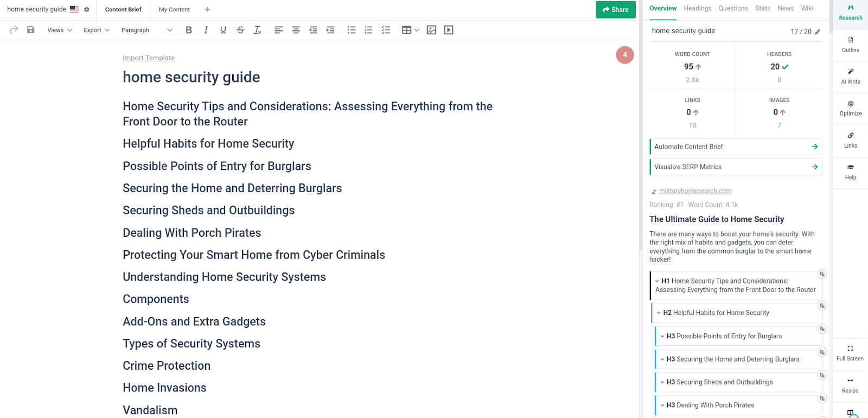Screen dimensions: 868x418
Task: Click the red notification badge 4
Action: pos(625,55)
